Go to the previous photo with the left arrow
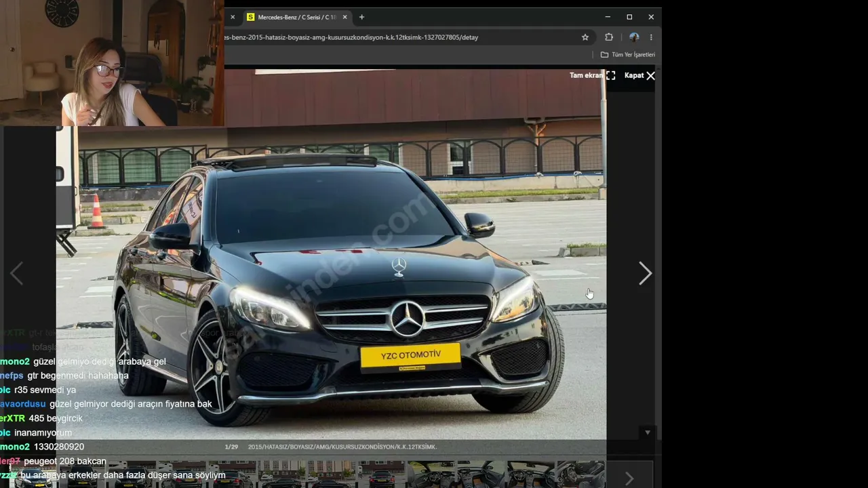 (x=17, y=273)
